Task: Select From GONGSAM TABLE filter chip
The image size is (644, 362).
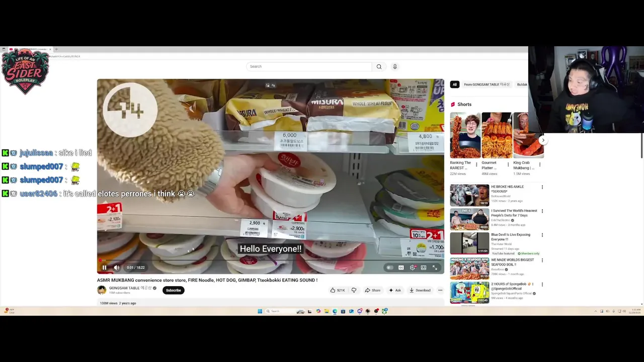Action: [487, 84]
